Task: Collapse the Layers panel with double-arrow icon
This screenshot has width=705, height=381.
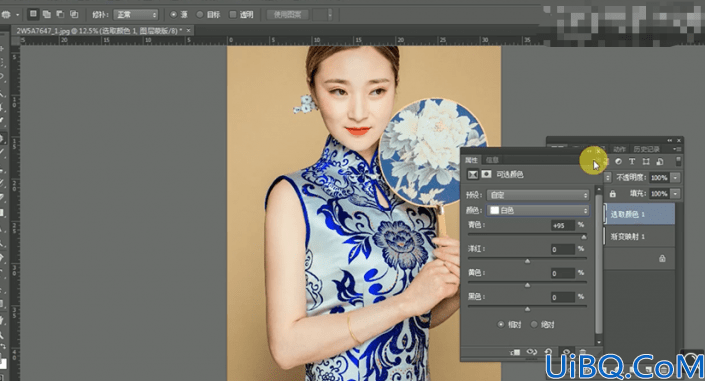Action: (670, 140)
